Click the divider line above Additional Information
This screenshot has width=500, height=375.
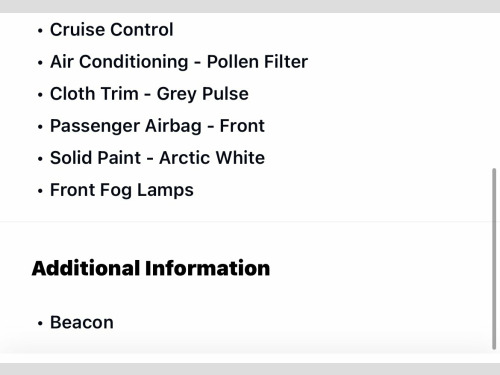click(x=246, y=221)
